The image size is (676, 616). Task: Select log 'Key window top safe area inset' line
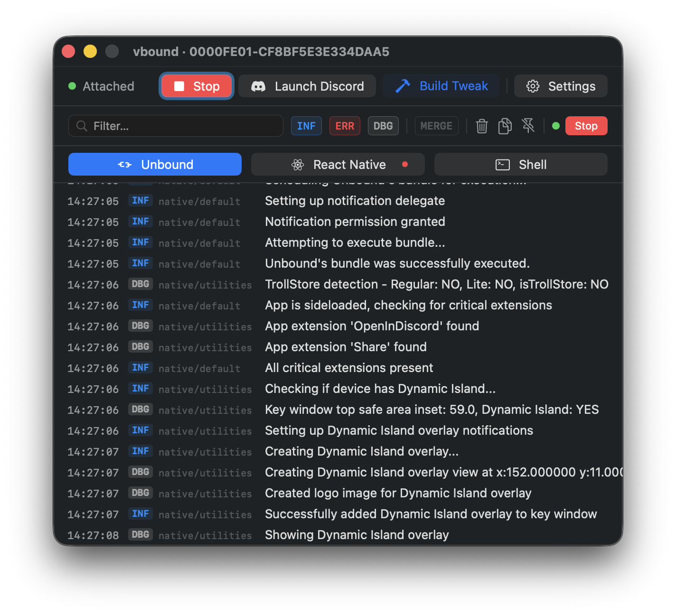tap(338, 410)
